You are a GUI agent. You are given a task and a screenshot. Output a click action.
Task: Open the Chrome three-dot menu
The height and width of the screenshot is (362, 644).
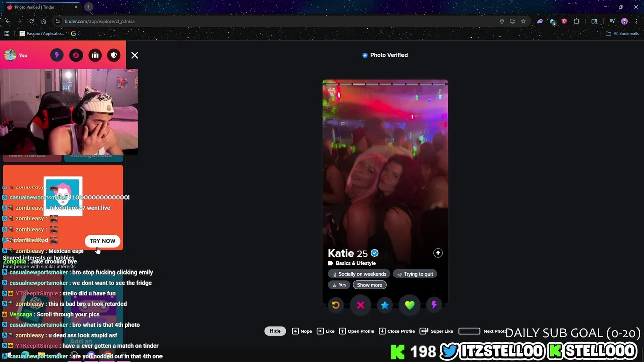pos(636,21)
